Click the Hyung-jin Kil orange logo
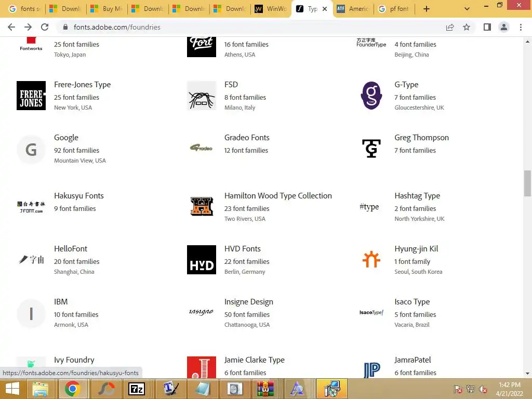The width and height of the screenshot is (532, 399). (x=371, y=259)
